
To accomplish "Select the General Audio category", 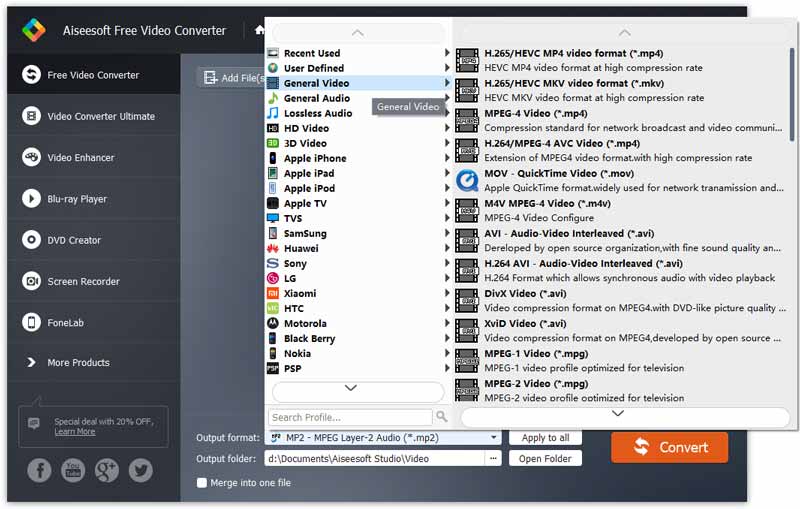I will tap(357, 98).
